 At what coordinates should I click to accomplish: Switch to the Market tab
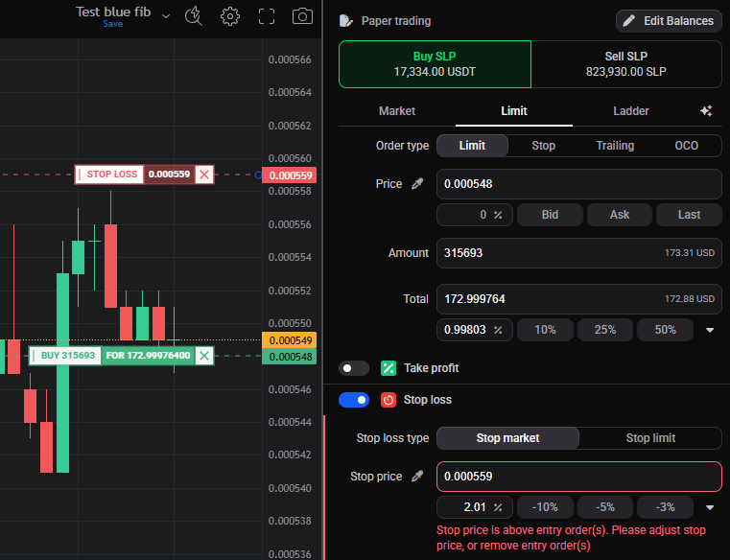click(x=397, y=111)
